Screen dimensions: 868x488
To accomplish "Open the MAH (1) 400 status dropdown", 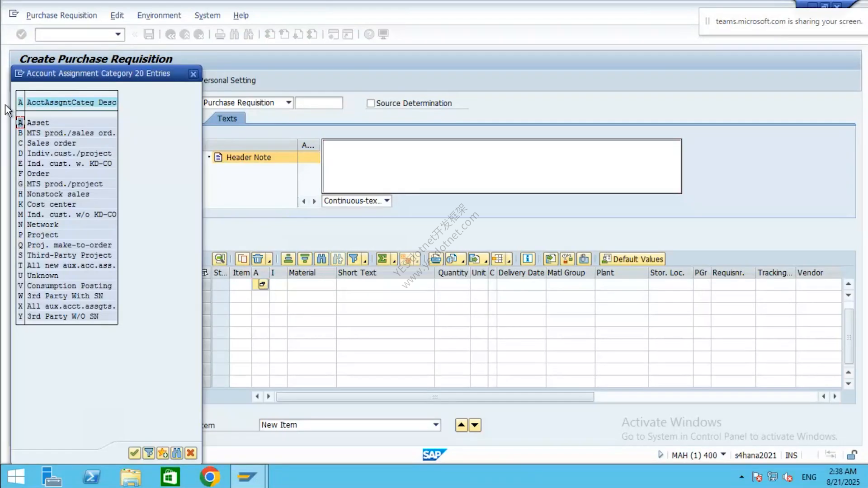I will pyautogui.click(x=723, y=455).
